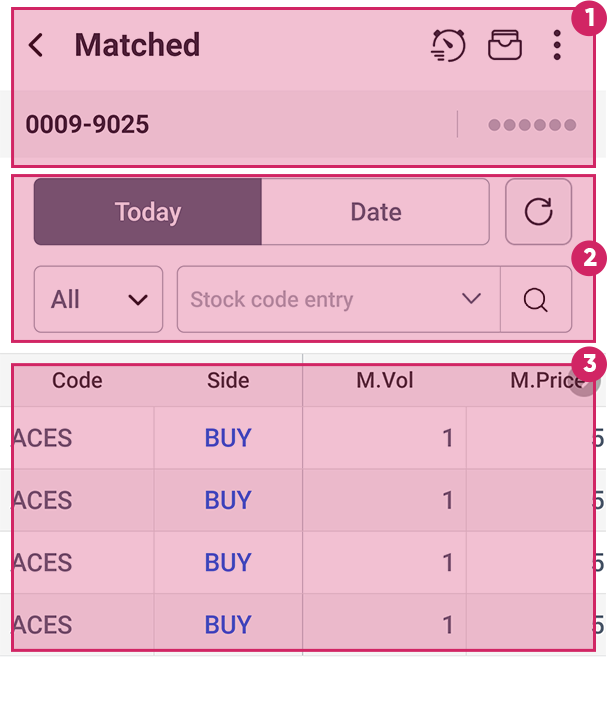Reveal the hidden masked account dots

click(532, 125)
